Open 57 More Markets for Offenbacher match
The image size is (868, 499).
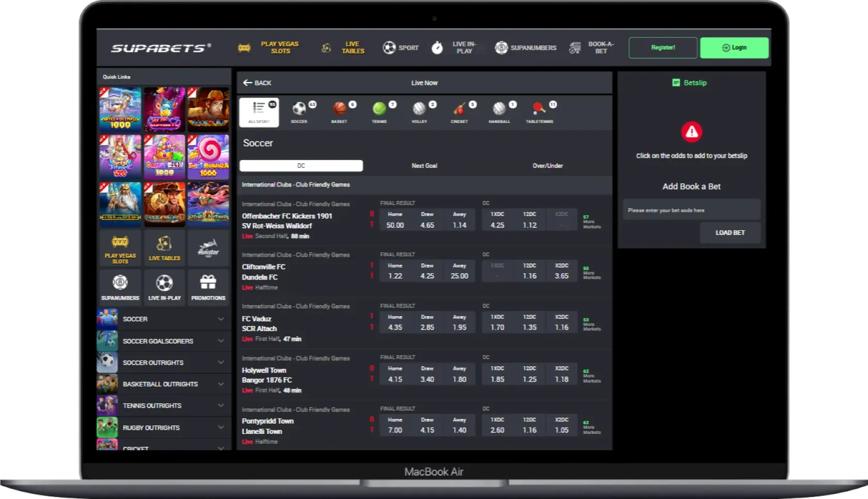point(592,222)
